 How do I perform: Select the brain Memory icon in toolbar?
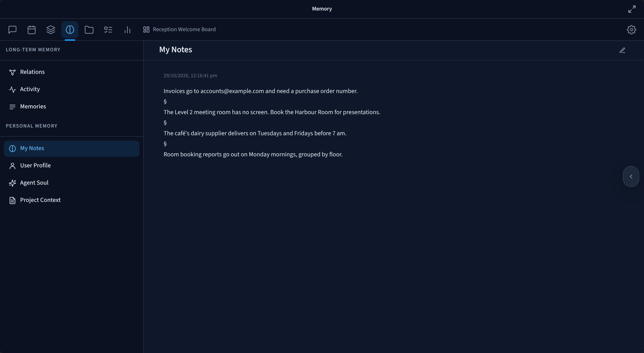(70, 30)
